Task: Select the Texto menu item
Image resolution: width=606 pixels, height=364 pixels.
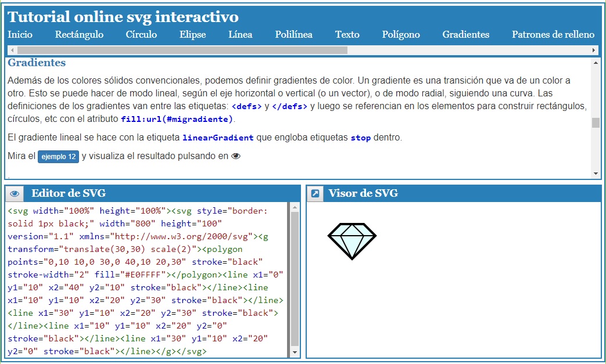Action: pyautogui.click(x=347, y=34)
